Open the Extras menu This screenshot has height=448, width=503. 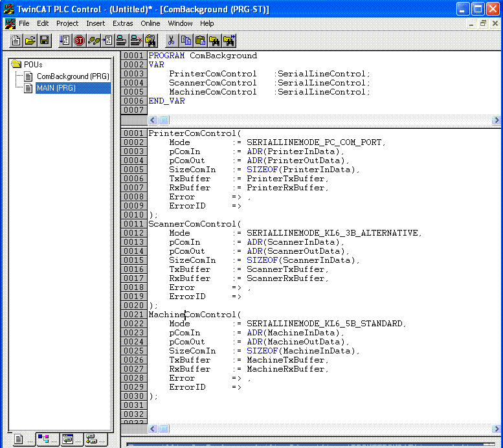point(122,23)
